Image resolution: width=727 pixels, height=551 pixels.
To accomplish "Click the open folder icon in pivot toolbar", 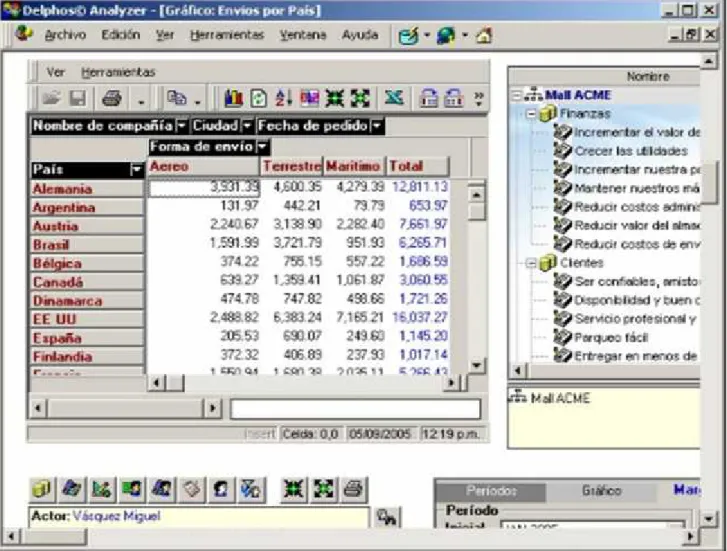I will pyautogui.click(x=51, y=98).
